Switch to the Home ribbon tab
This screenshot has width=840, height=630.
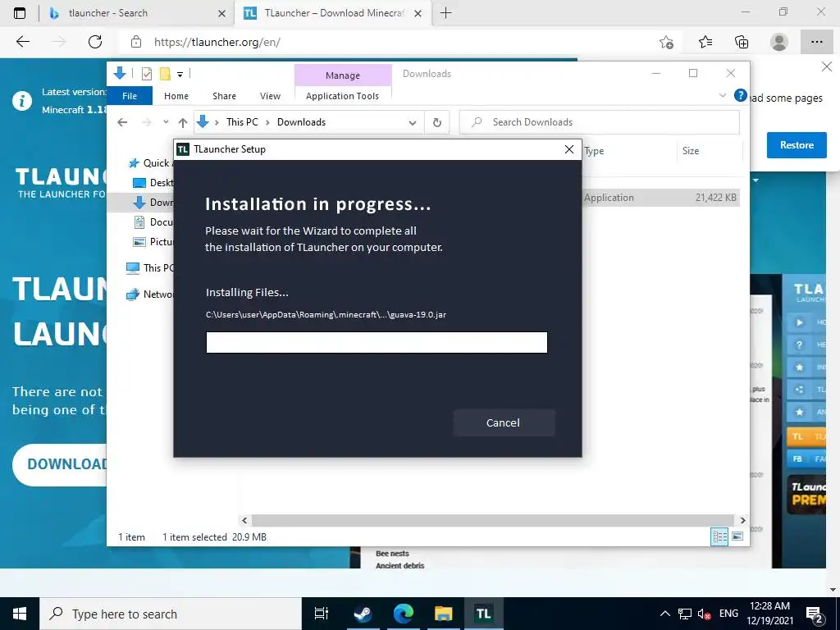pos(176,96)
